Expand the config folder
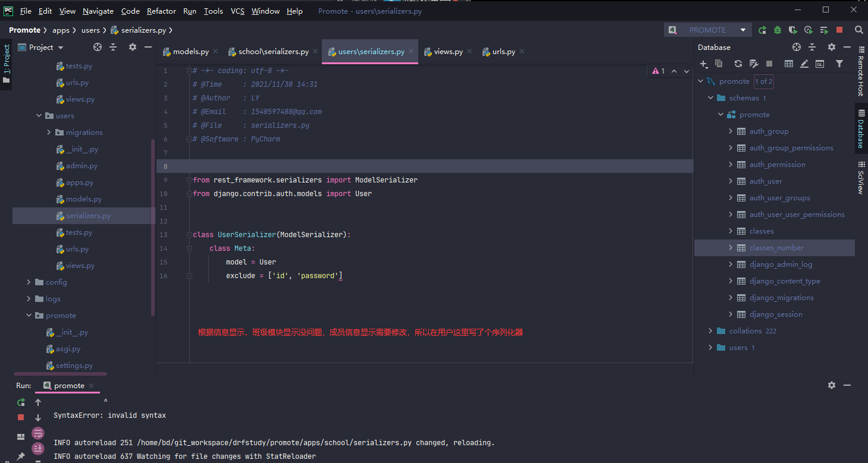The image size is (868, 463). tap(29, 282)
